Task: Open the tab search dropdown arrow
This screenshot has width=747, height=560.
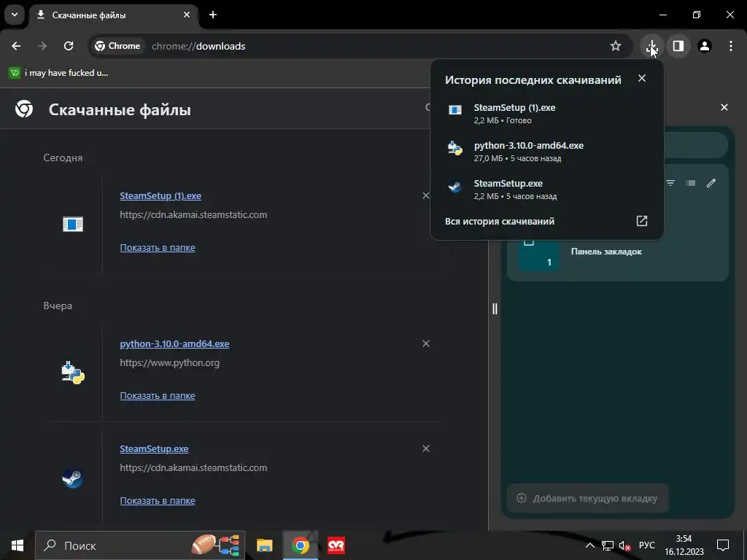Action: [x=15, y=15]
